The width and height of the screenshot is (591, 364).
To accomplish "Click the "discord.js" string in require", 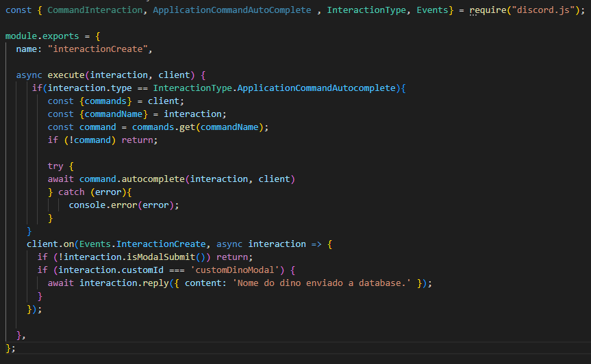I will [x=543, y=10].
